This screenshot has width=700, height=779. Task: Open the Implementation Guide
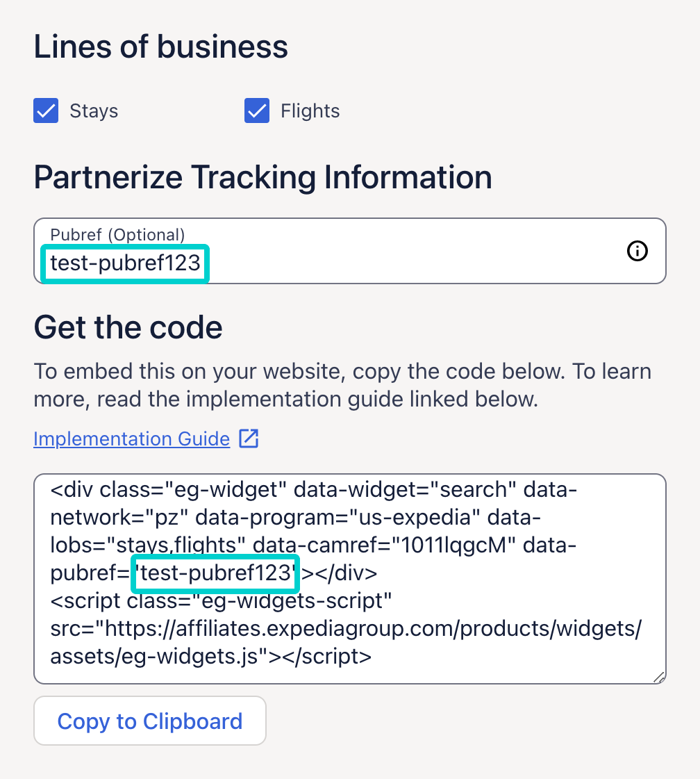click(131, 438)
